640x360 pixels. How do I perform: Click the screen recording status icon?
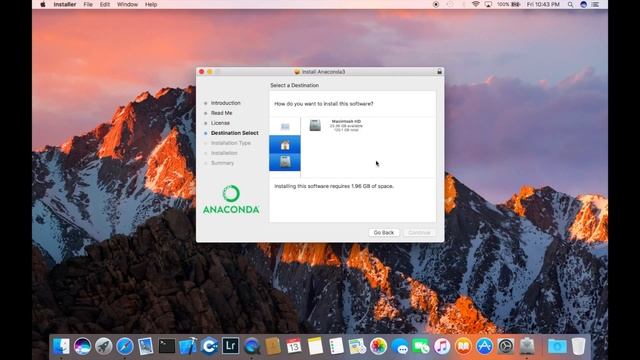pyautogui.click(x=436, y=4)
